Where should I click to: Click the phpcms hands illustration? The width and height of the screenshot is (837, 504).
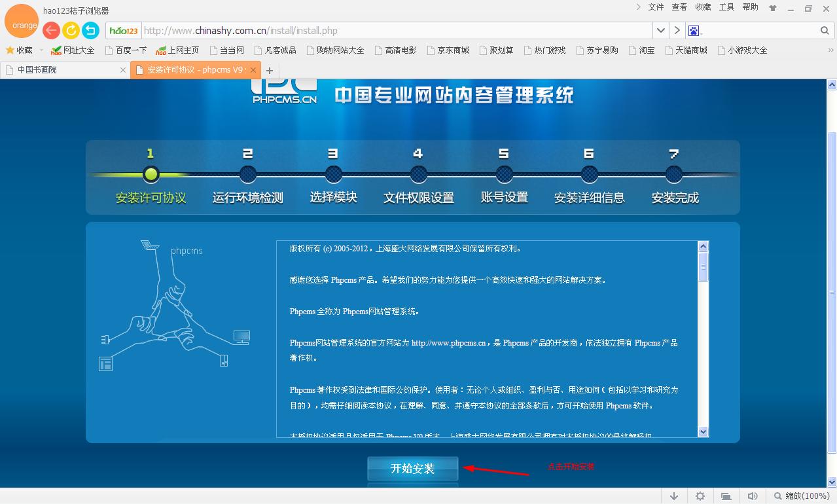pyautogui.click(x=174, y=305)
